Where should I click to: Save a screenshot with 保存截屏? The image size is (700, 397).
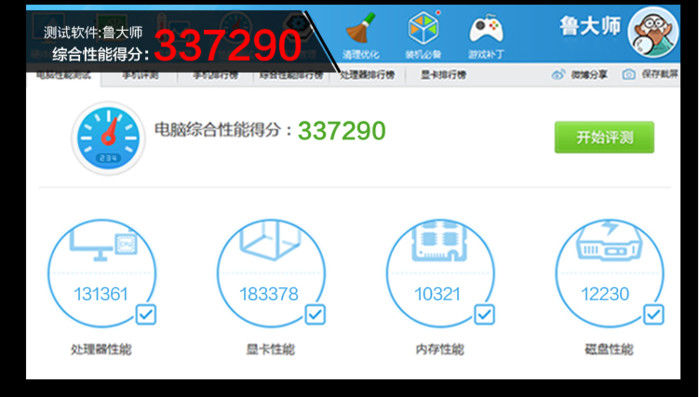(x=650, y=74)
